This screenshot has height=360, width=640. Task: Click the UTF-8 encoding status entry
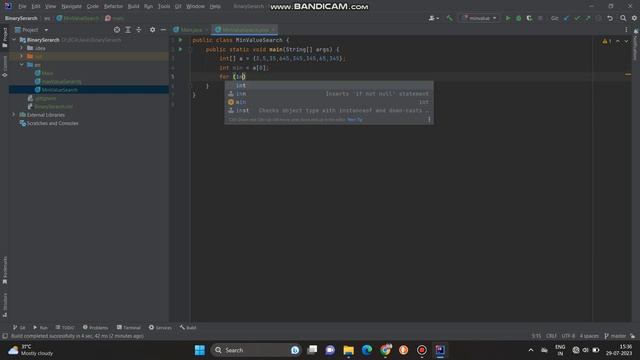pos(568,336)
